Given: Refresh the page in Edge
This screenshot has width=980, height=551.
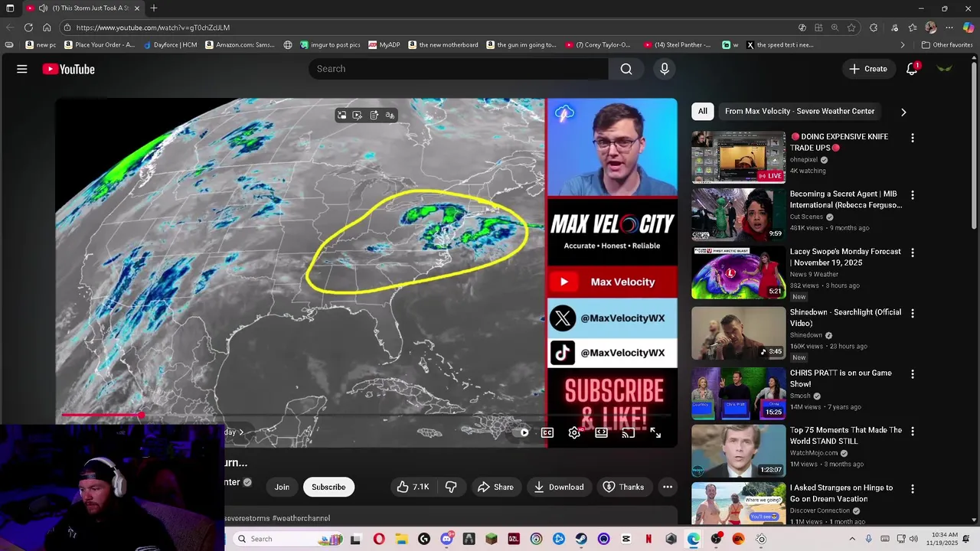Looking at the screenshot, I should [x=28, y=28].
